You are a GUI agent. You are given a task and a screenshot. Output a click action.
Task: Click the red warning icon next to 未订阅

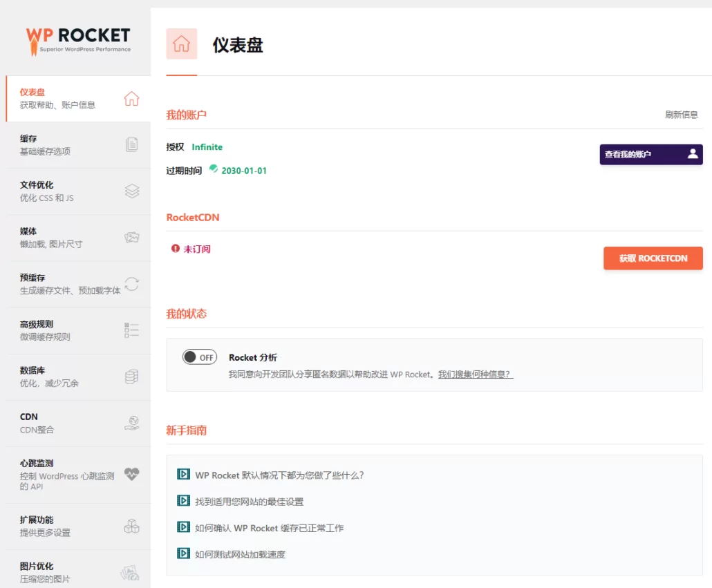176,248
